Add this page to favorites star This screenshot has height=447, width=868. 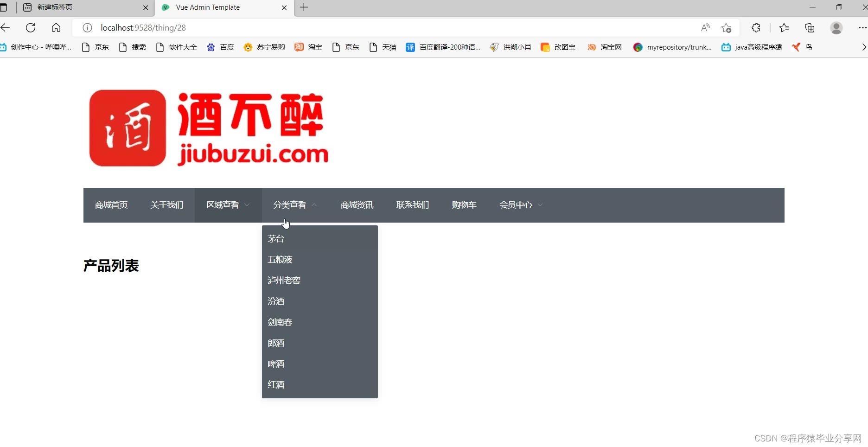[727, 28]
